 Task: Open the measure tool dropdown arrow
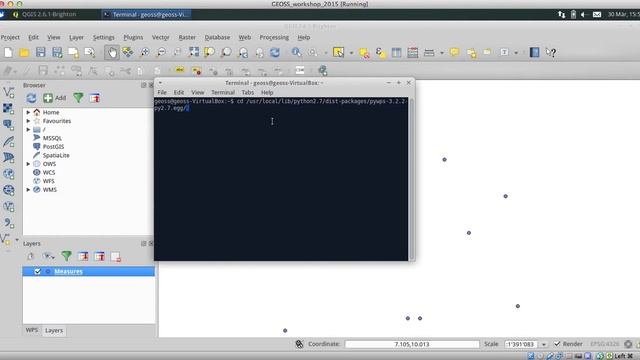(442, 53)
